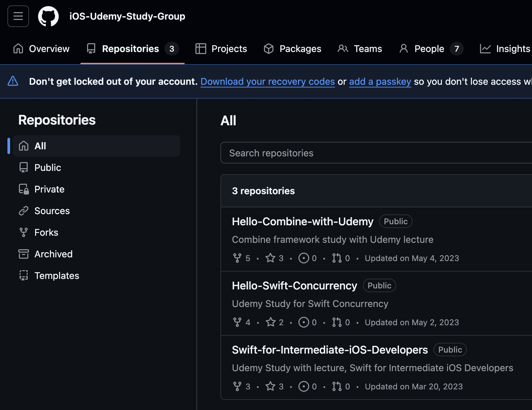Viewport: 532px width, 410px height.
Task: Select the All repositories sidebar filter
Action: click(x=97, y=146)
